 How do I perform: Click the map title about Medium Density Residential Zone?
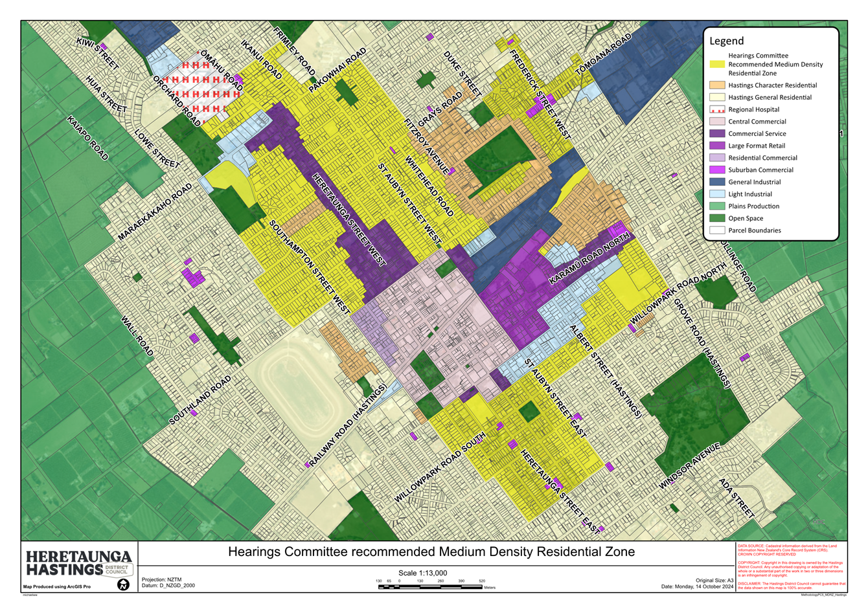[431, 552]
